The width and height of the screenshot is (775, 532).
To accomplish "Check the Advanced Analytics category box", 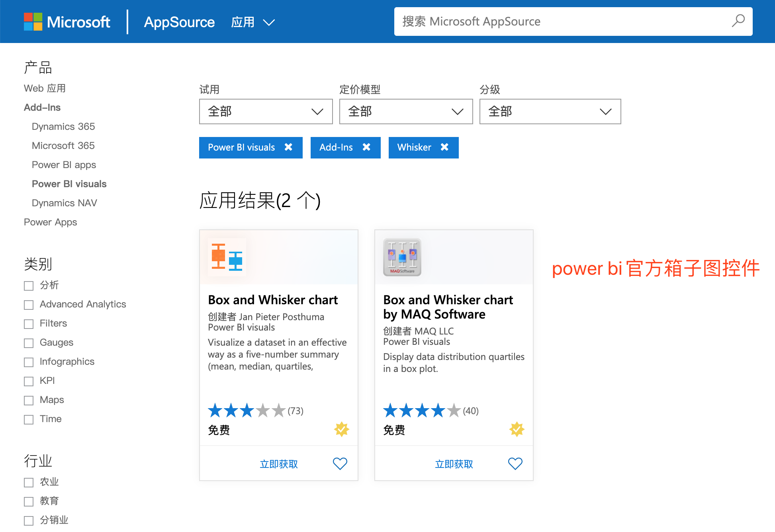I will (29, 305).
